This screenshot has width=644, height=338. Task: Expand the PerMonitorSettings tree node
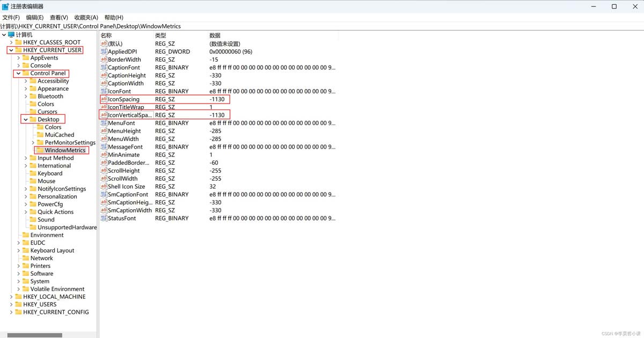(x=33, y=143)
